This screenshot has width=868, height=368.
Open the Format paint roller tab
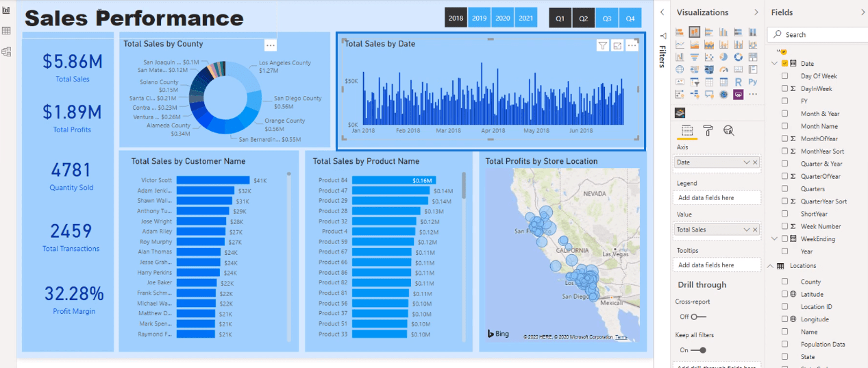click(x=708, y=131)
